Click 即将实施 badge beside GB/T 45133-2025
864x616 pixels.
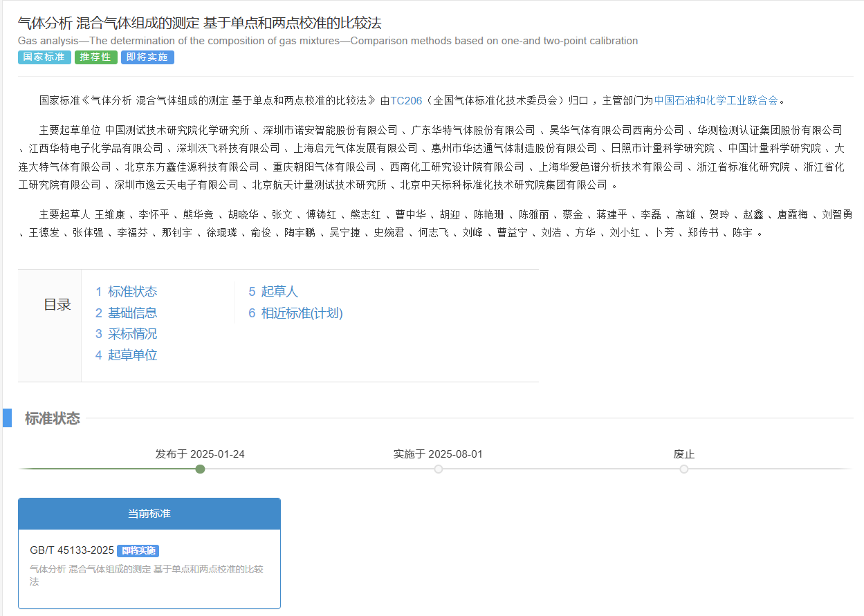coord(138,551)
